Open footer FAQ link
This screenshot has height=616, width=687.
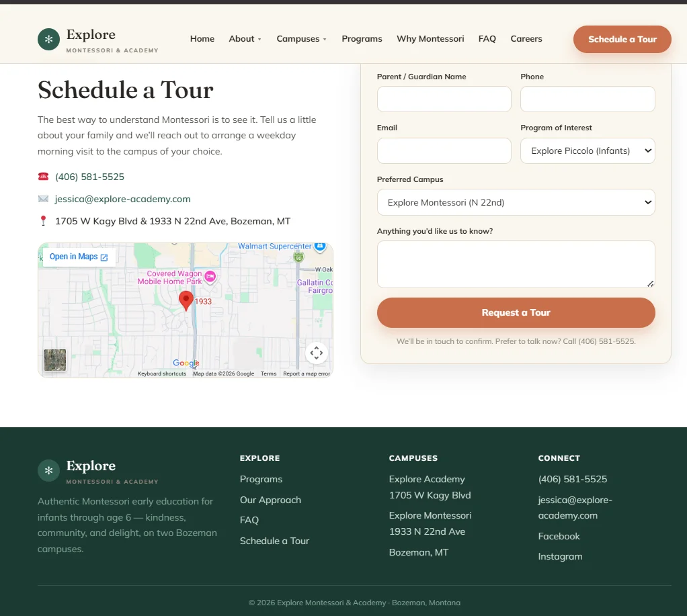click(x=249, y=520)
